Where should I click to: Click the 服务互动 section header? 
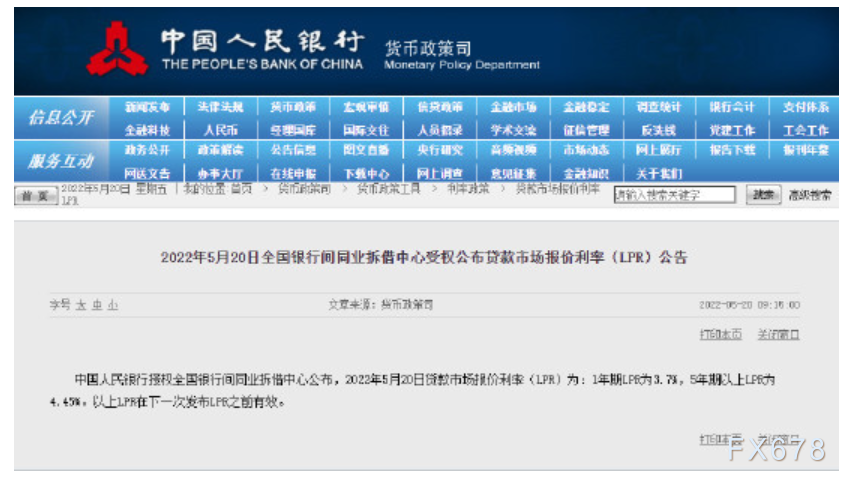pyautogui.click(x=61, y=161)
